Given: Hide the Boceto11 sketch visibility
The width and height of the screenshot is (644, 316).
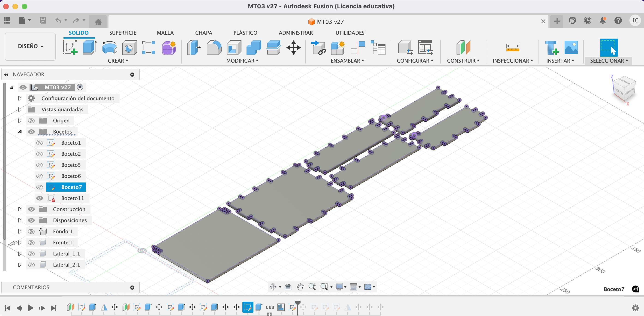Looking at the screenshot, I should (39, 198).
